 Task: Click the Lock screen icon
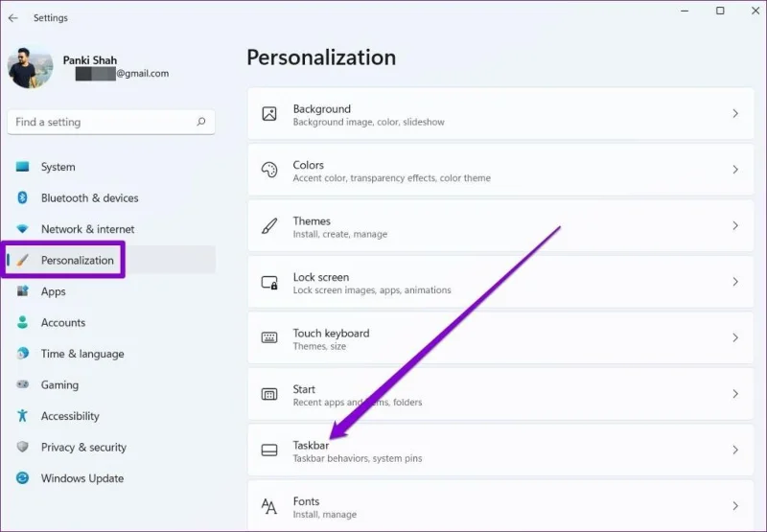269,282
